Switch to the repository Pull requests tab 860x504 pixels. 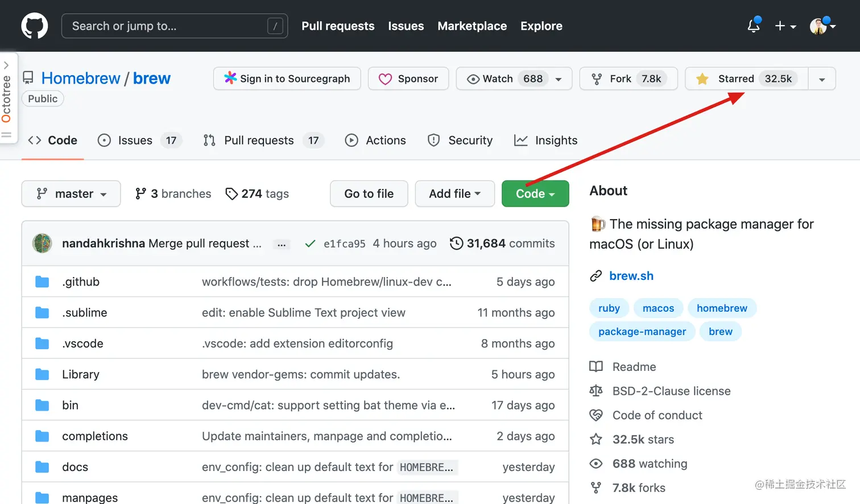(263, 141)
